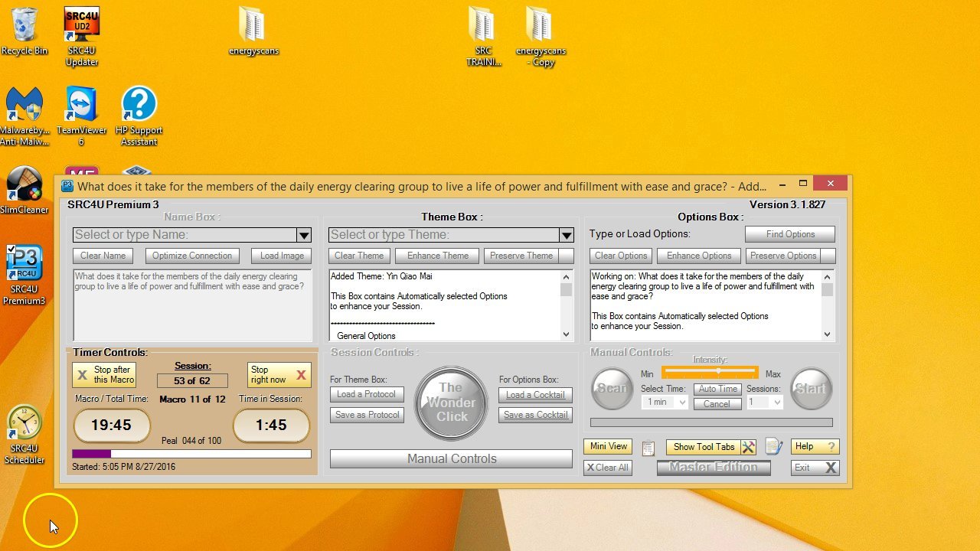Viewport: 980px width, 551px height.
Task: Click the hammer and wrench tools icon
Action: point(748,447)
